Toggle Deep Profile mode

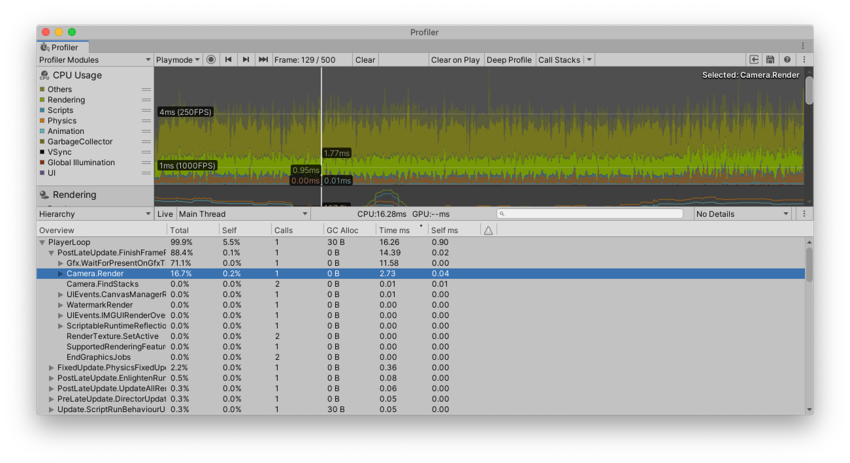509,60
